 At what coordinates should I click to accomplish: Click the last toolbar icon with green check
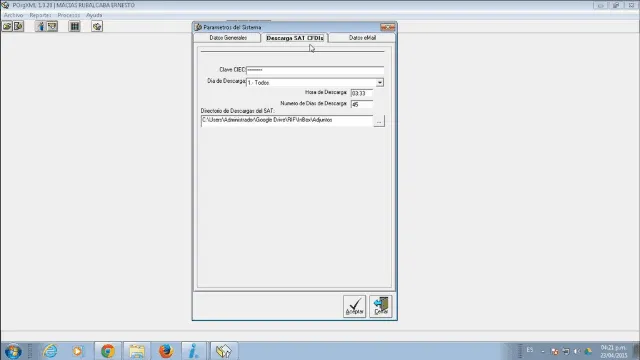97,27
